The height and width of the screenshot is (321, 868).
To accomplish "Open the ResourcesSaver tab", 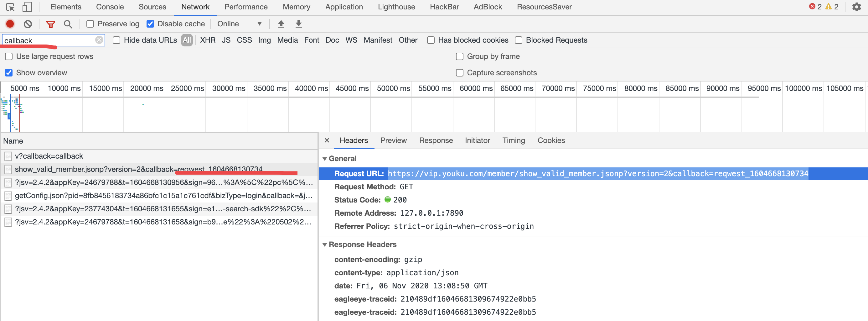I will [544, 7].
